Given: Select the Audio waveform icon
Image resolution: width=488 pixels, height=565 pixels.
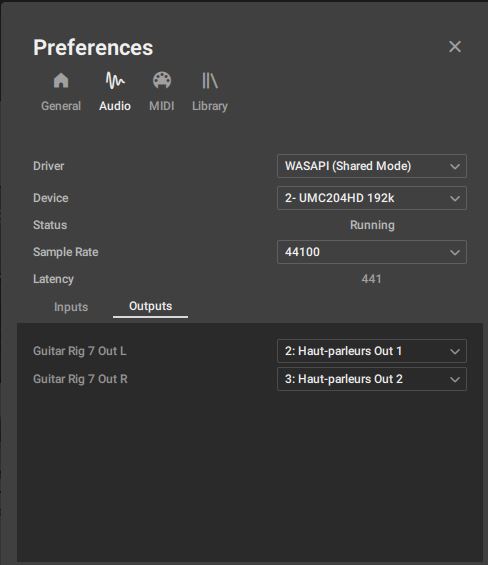Looking at the screenshot, I should pos(115,80).
